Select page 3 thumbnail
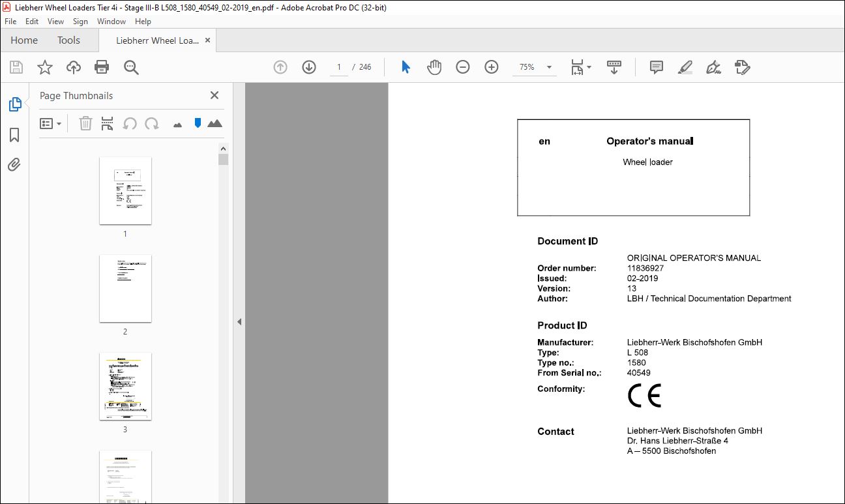The image size is (845, 504). coord(125,386)
